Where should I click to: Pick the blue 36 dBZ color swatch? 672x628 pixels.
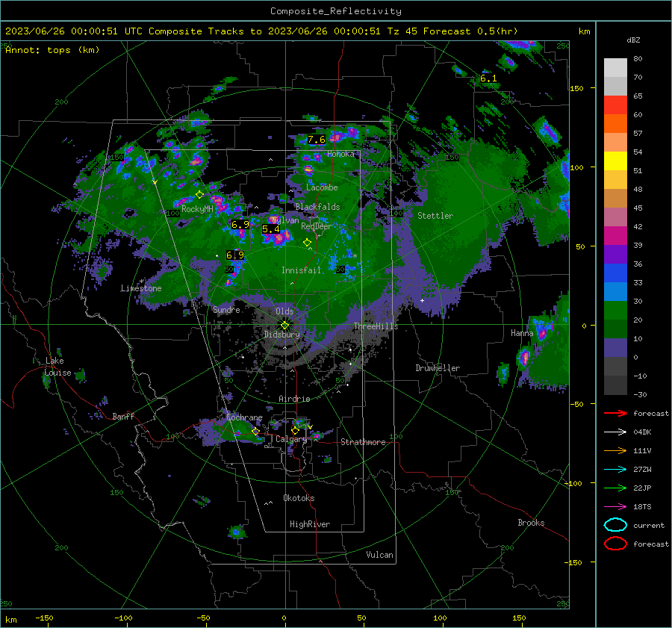[x=615, y=273]
